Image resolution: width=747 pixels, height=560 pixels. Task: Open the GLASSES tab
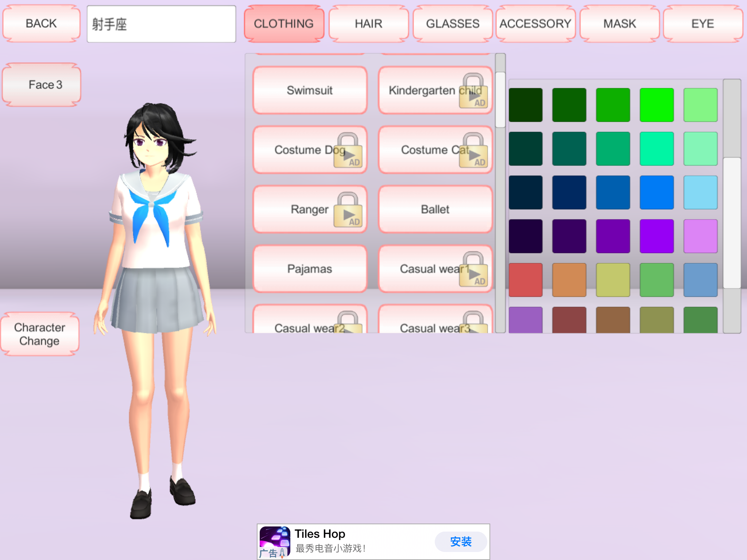453,24
